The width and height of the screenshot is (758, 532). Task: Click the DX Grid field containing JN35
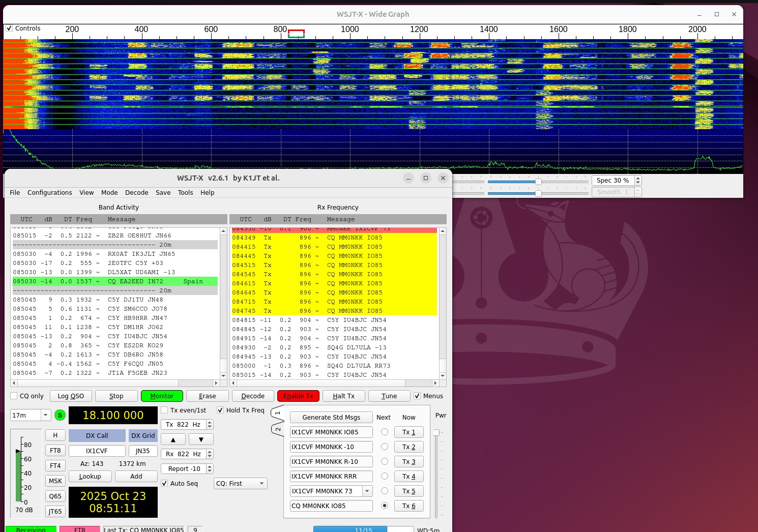pos(143,451)
